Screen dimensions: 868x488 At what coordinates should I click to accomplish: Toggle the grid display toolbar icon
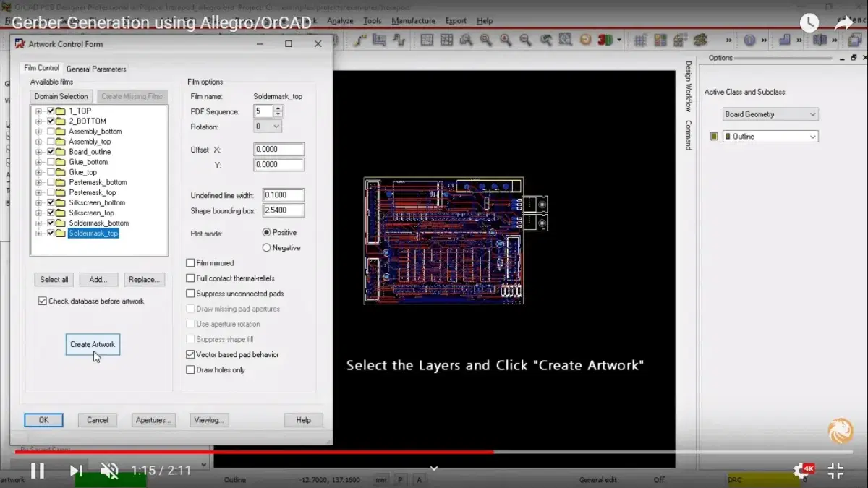(x=639, y=40)
